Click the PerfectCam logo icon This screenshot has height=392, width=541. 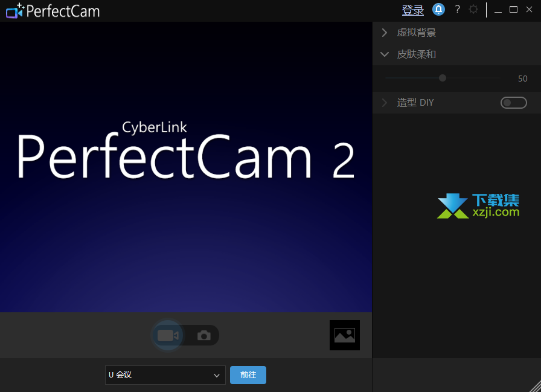click(15, 11)
